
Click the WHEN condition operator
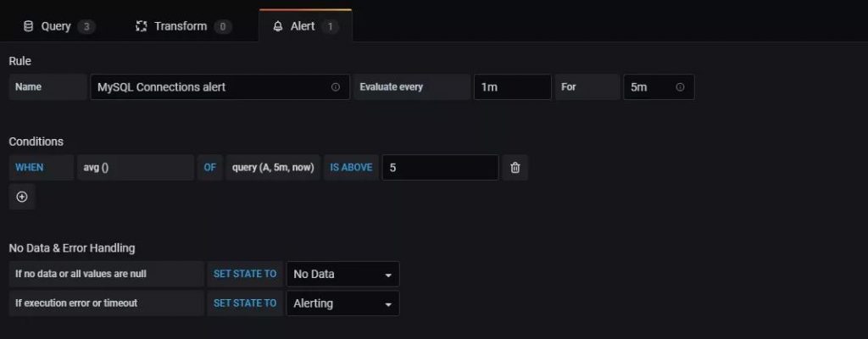(x=42, y=167)
